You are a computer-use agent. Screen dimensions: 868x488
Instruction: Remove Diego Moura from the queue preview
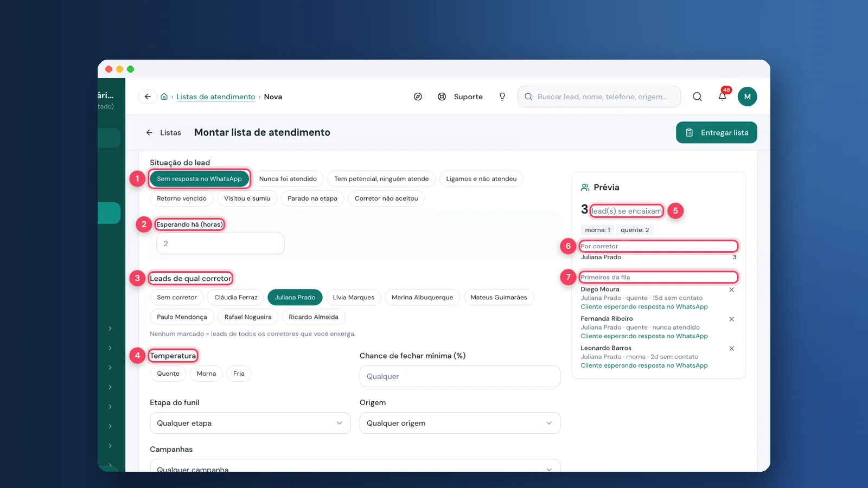(x=732, y=290)
